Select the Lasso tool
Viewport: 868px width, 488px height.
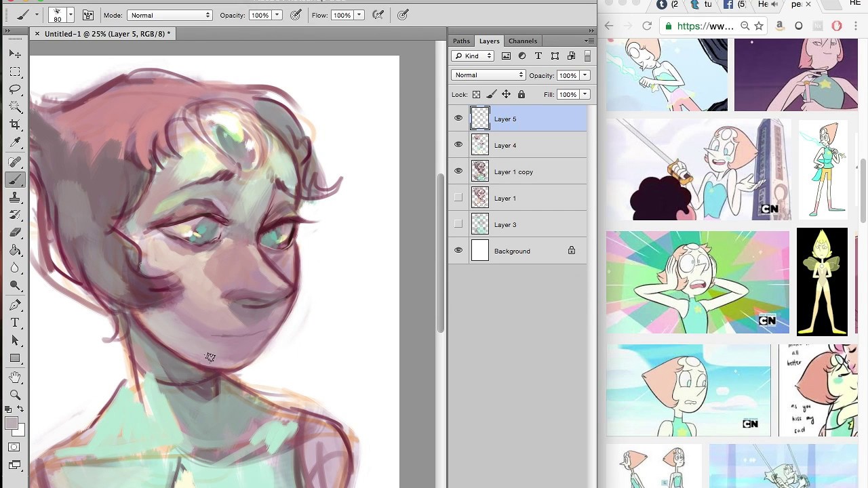[x=15, y=89]
